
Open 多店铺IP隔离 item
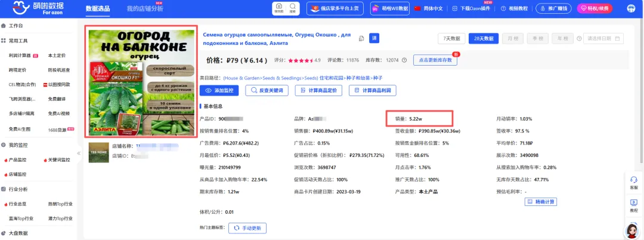pos(21,113)
